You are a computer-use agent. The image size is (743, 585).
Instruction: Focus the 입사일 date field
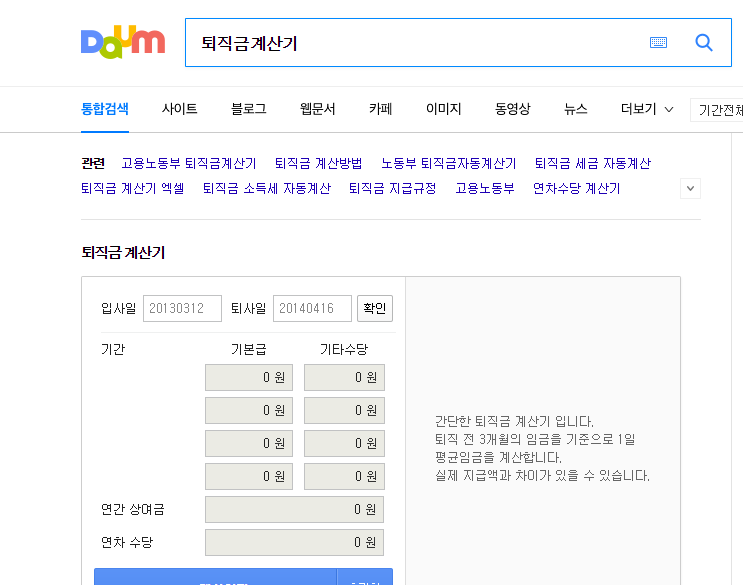click(182, 309)
